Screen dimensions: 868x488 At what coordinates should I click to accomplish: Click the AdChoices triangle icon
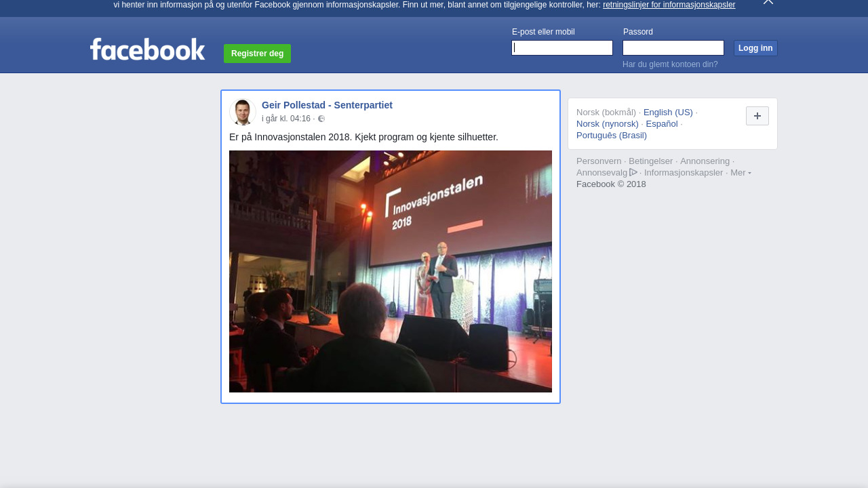(x=633, y=172)
